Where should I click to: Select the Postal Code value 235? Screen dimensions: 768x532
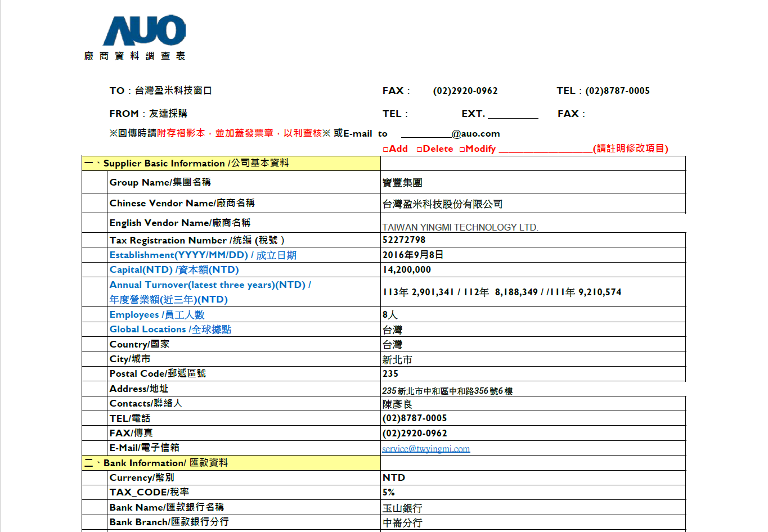[x=390, y=374]
